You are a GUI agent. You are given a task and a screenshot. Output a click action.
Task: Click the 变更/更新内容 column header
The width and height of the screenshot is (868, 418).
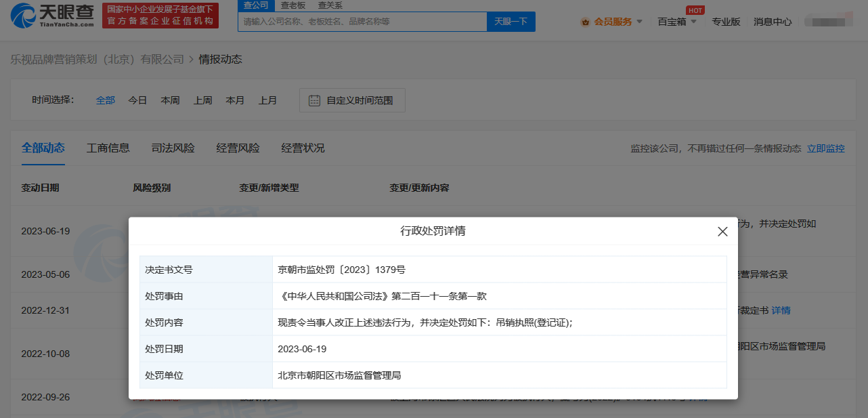coord(420,188)
